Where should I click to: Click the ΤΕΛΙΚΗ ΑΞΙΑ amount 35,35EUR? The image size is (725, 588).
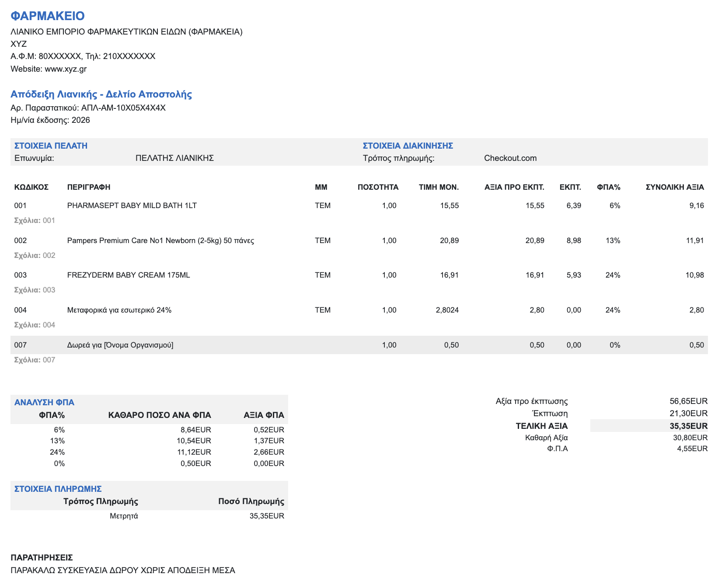click(688, 426)
